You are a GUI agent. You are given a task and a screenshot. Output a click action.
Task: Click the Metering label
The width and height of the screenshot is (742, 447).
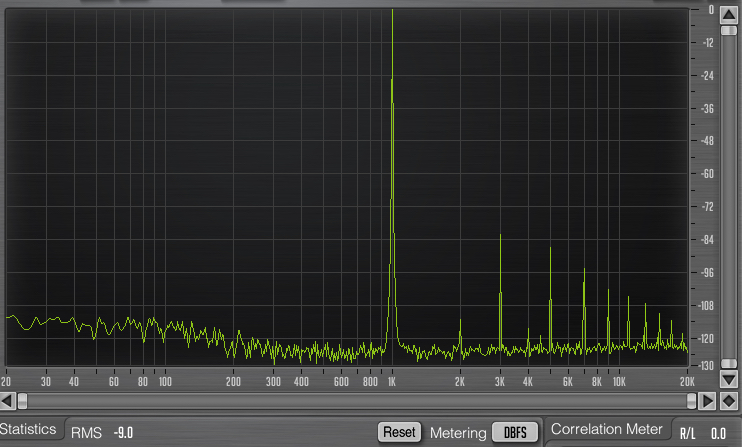click(458, 432)
